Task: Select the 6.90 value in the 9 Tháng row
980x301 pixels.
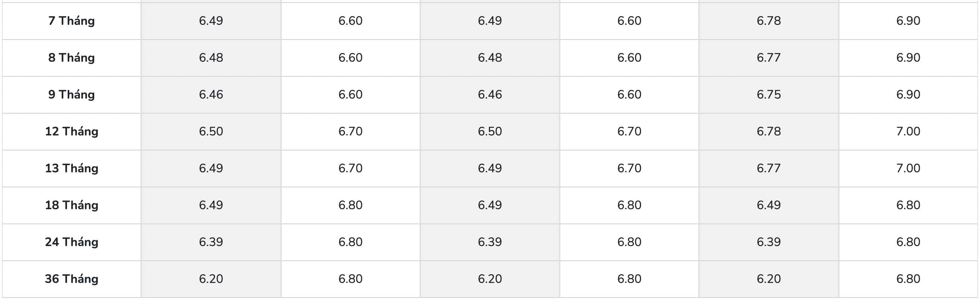Action: [908, 94]
